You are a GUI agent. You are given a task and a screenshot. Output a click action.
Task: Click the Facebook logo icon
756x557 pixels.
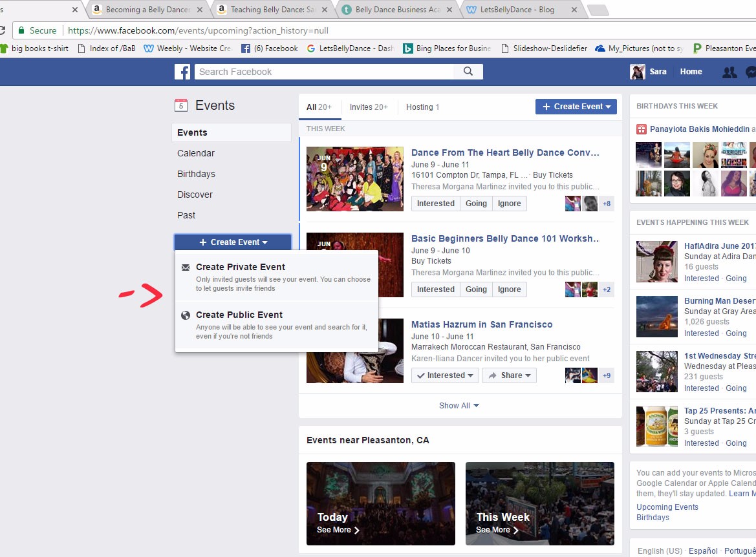(182, 72)
